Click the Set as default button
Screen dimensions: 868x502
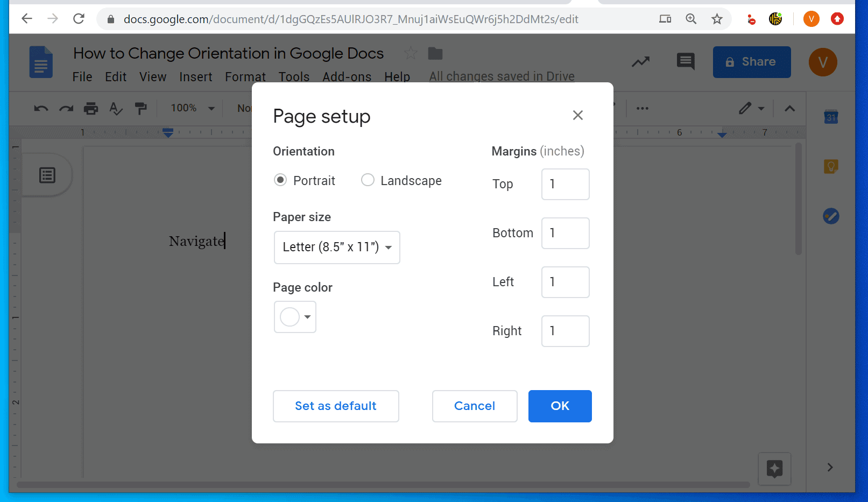[335, 406]
